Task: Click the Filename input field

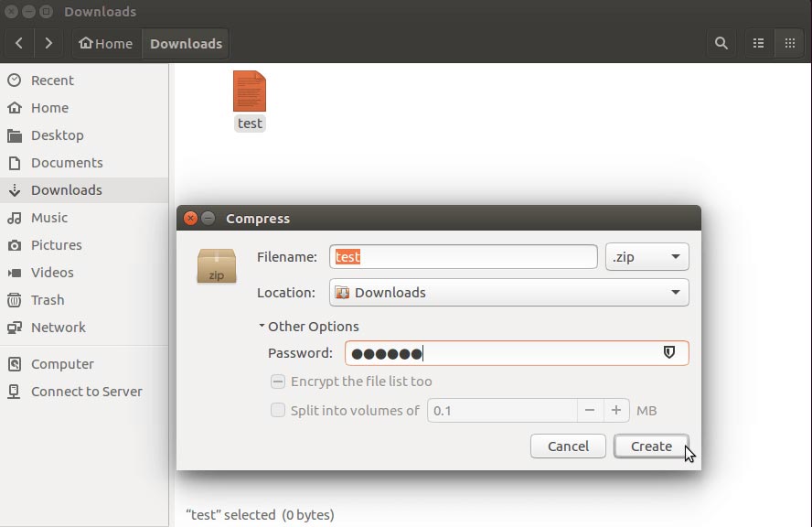Action: tap(464, 257)
